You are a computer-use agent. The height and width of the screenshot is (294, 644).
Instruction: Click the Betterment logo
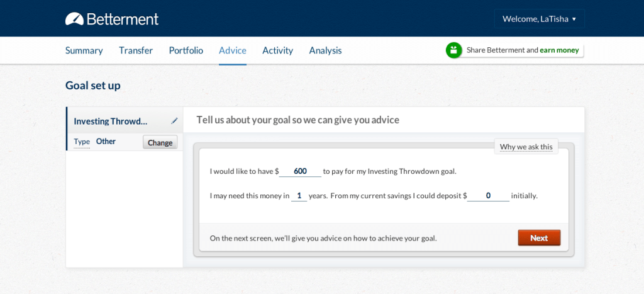[x=112, y=19]
